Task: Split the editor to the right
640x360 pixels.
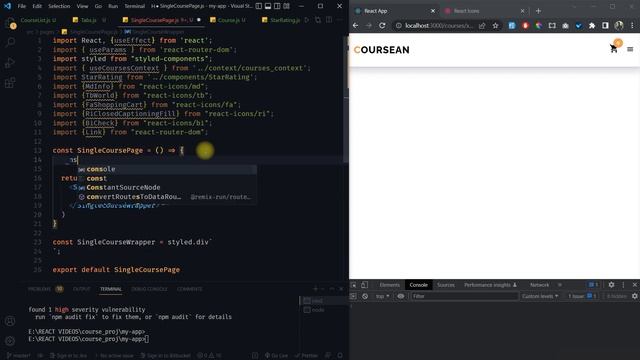Action: point(329,20)
